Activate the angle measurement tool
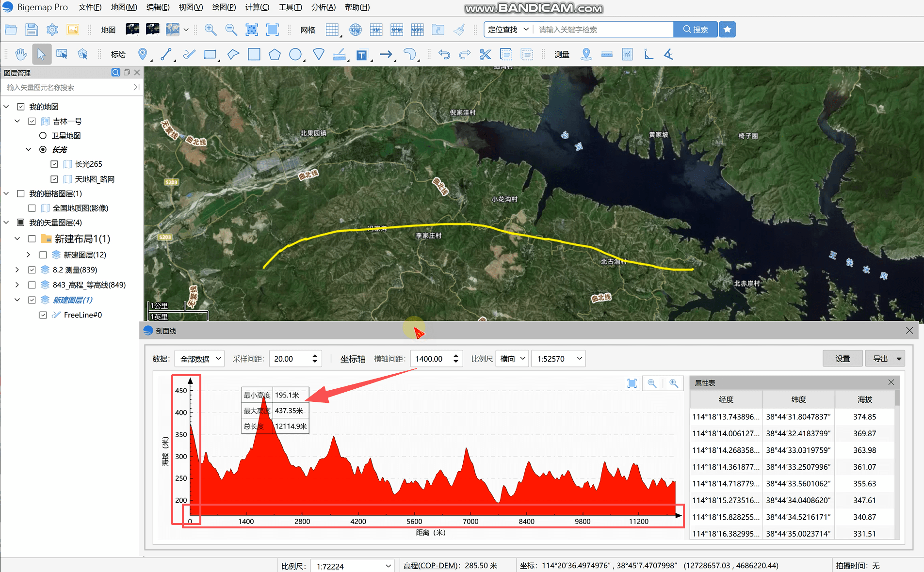The image size is (924, 572). (x=668, y=54)
